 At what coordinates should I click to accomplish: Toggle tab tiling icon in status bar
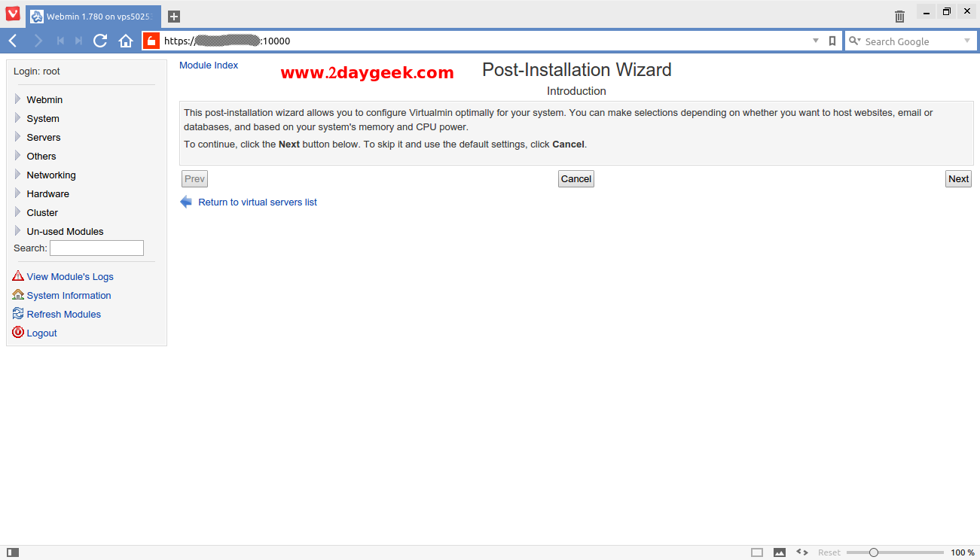pos(757,552)
